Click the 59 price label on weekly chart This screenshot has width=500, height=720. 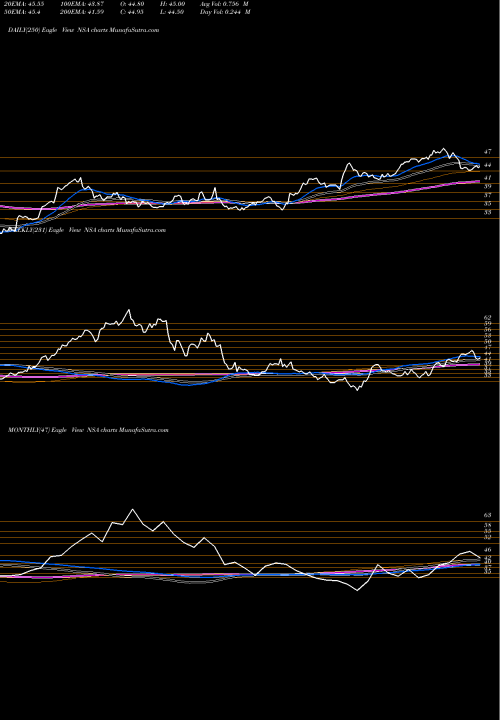click(x=488, y=323)
